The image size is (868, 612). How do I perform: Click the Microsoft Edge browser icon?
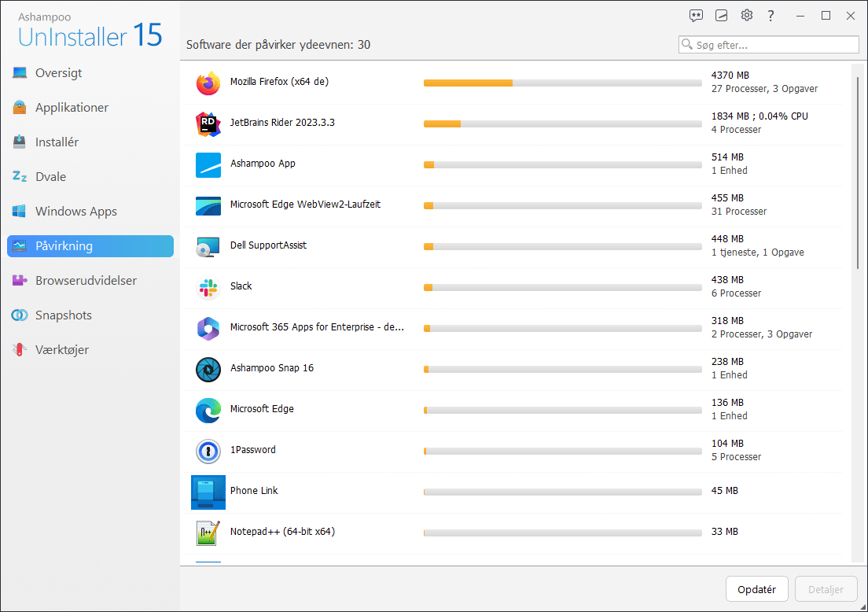tap(208, 411)
